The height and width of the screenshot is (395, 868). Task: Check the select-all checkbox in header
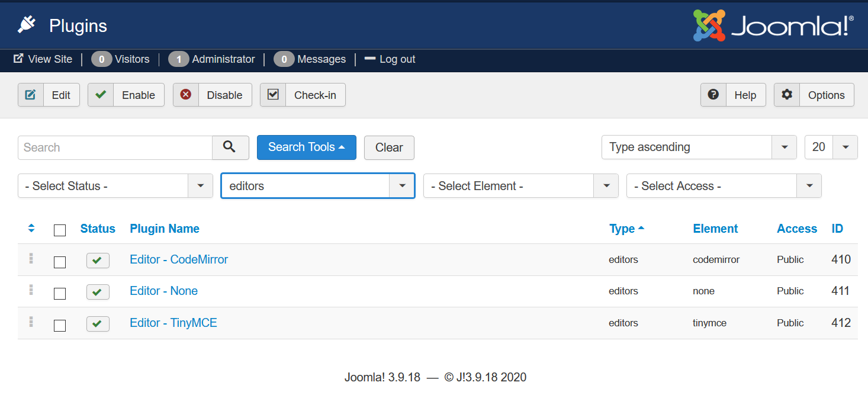click(x=60, y=230)
